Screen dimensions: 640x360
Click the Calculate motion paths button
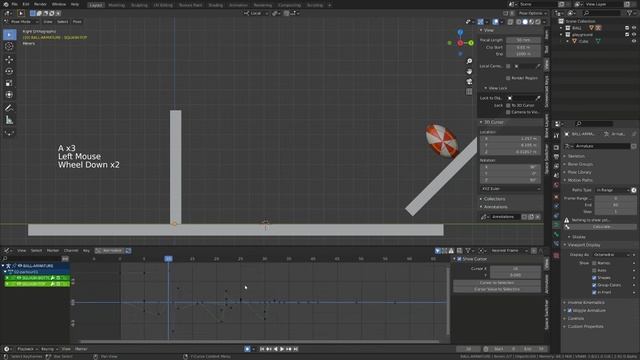coord(601,227)
